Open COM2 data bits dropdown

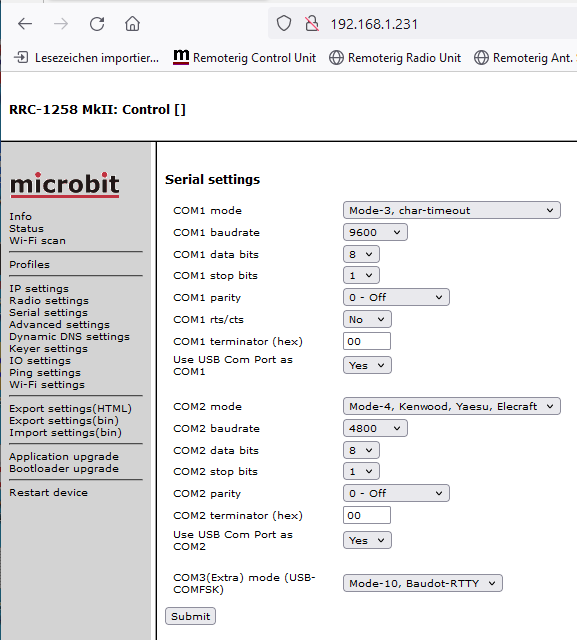coord(361,450)
